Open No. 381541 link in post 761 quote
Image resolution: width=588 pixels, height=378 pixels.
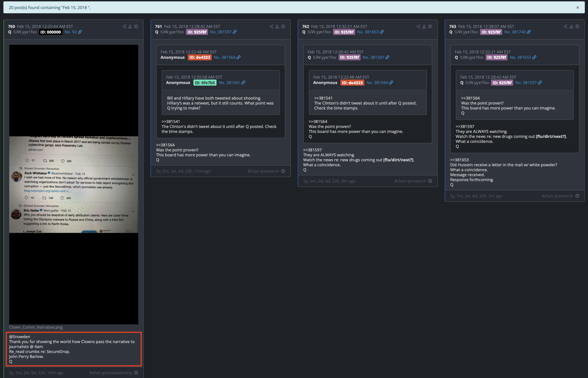tap(229, 82)
